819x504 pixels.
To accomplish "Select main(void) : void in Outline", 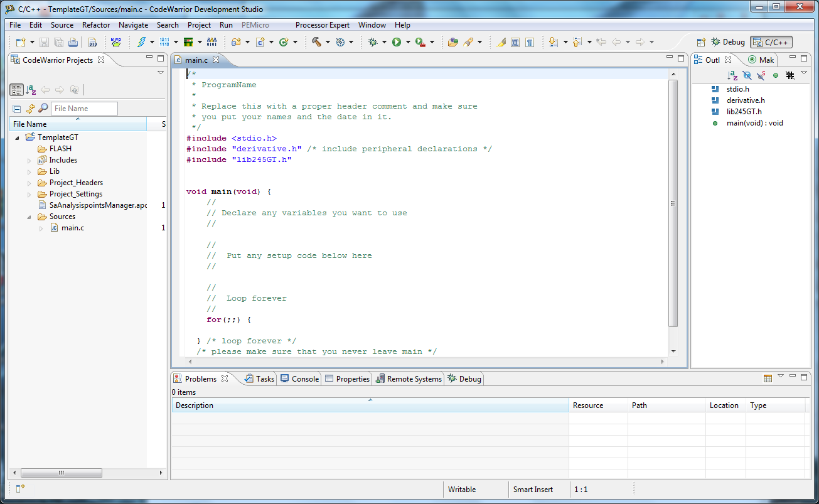I will click(x=755, y=123).
